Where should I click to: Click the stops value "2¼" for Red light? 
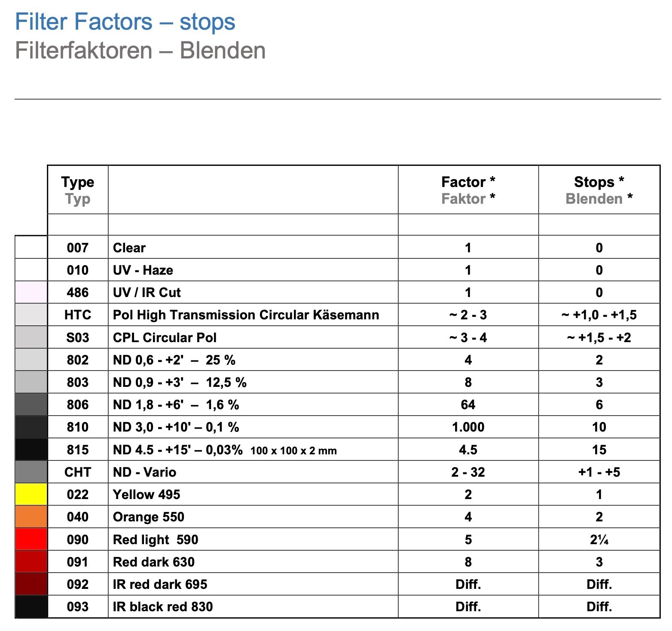599,539
